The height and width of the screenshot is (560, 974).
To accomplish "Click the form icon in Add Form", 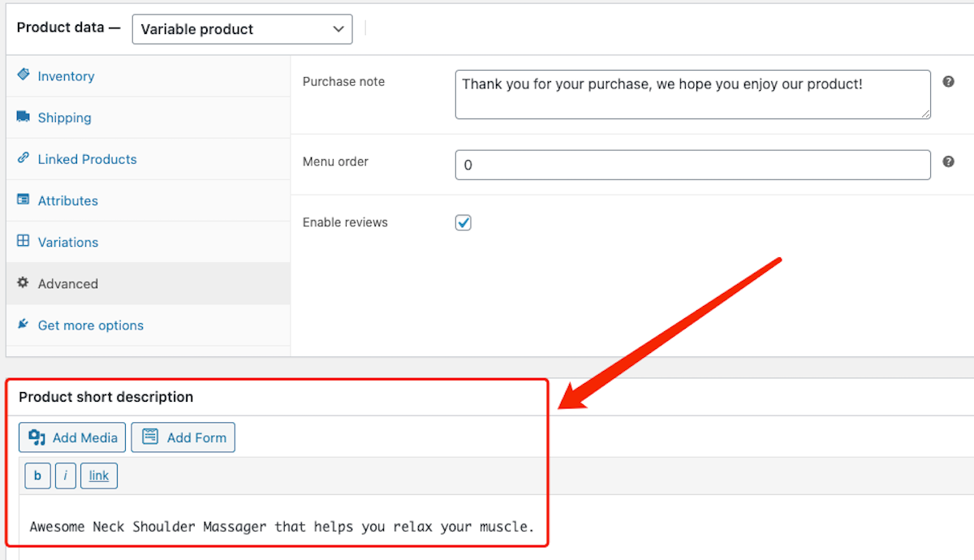I will 150,437.
